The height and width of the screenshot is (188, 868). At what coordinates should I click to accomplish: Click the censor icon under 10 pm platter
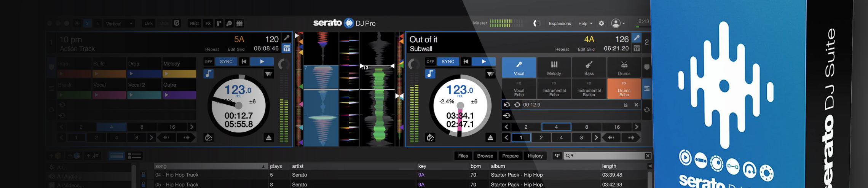[209, 138]
